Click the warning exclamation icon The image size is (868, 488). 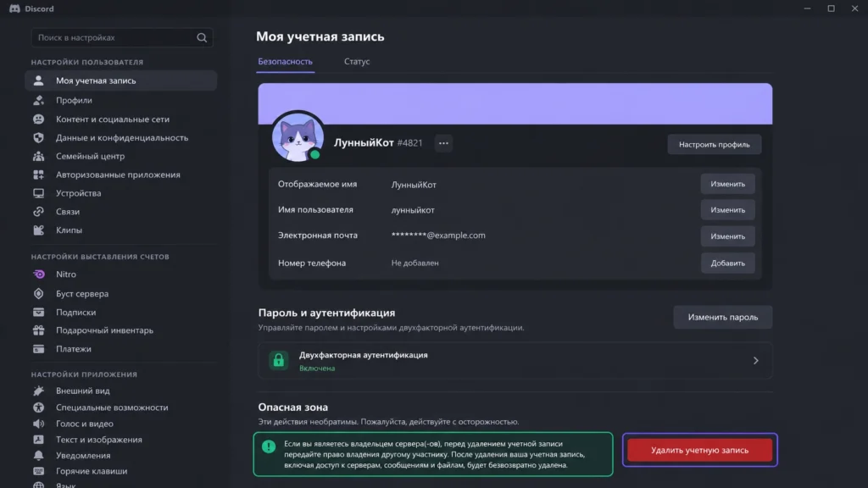[x=269, y=446]
